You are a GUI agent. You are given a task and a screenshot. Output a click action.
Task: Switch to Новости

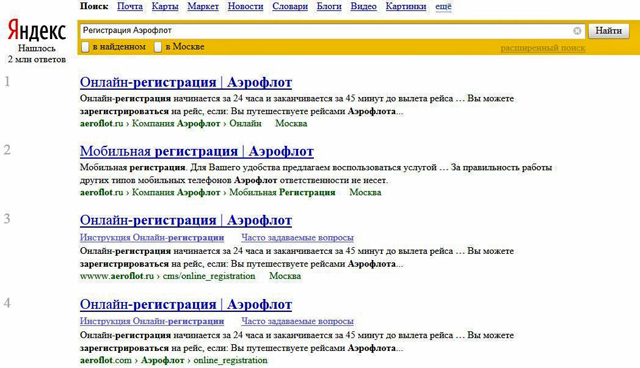tap(245, 7)
